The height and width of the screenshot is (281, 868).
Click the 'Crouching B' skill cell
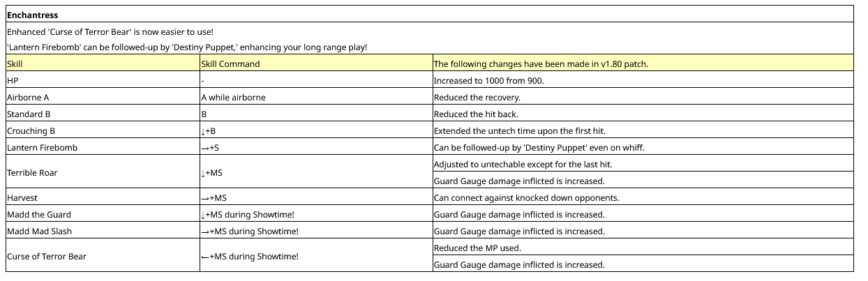(x=103, y=130)
